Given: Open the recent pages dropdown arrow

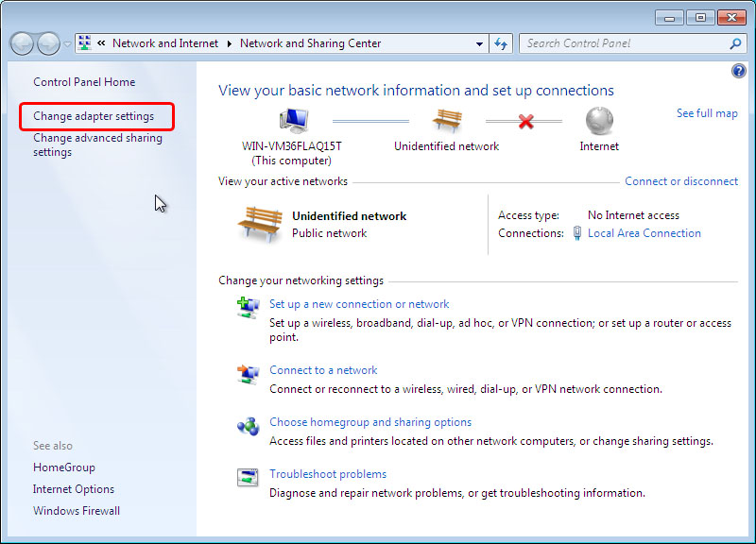Looking at the screenshot, I should (67, 43).
